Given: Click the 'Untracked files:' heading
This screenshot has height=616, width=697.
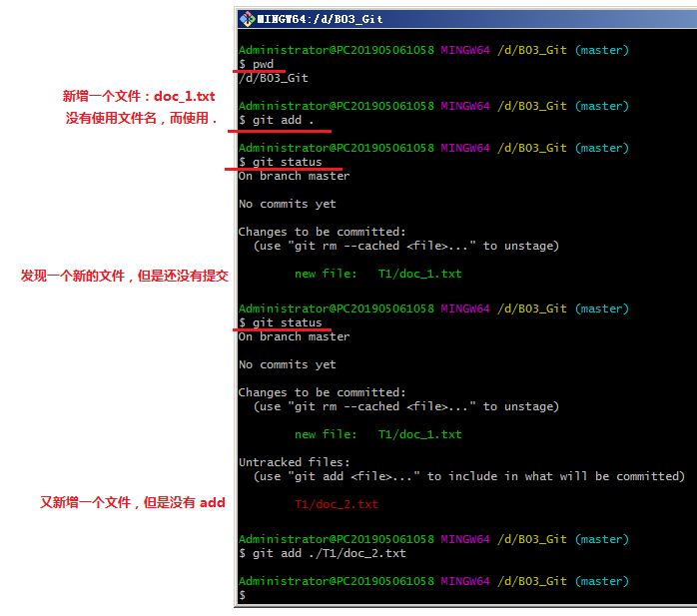Looking at the screenshot, I should tap(295, 462).
